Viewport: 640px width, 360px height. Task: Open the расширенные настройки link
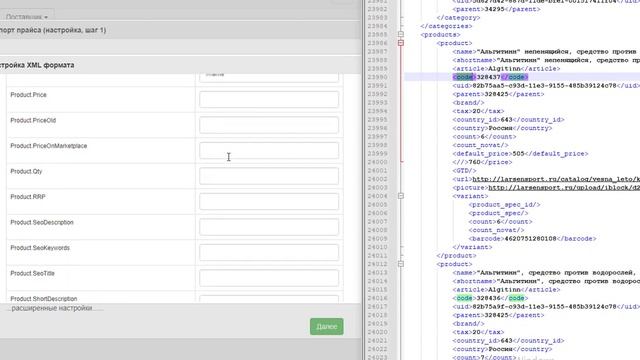tap(52, 308)
